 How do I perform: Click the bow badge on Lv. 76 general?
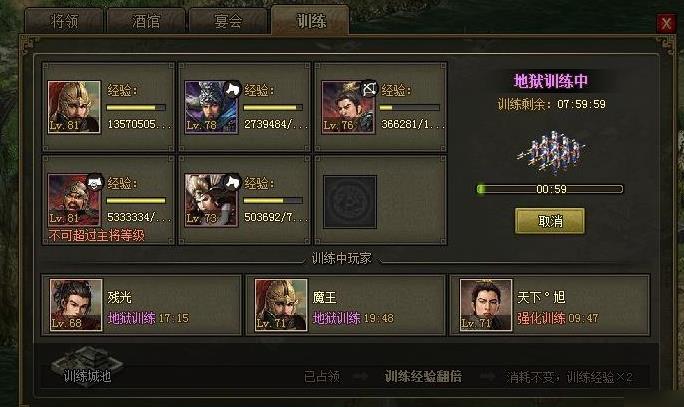[369, 89]
